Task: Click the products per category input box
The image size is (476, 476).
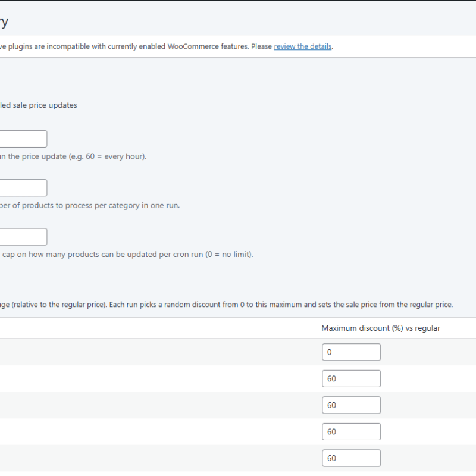Action: click(x=23, y=188)
